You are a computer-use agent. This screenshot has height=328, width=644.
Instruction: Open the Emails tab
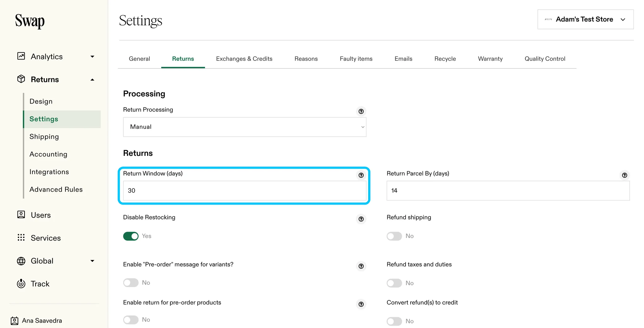click(x=403, y=59)
